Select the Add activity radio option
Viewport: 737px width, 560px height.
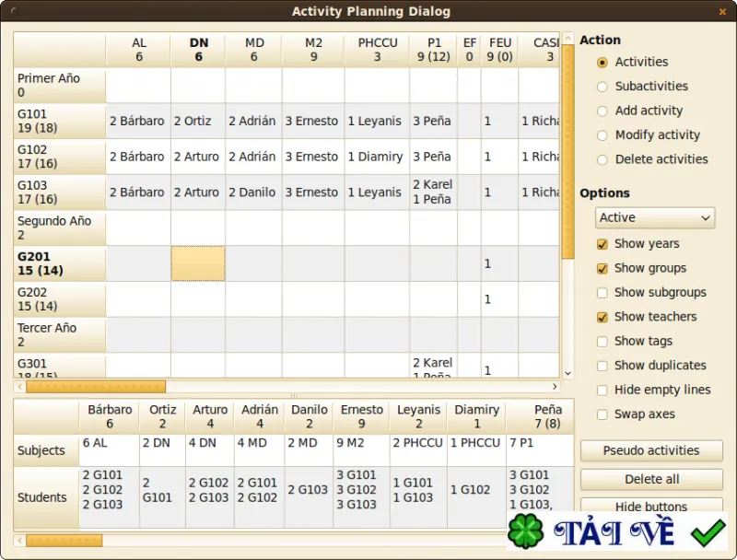pyautogui.click(x=602, y=111)
